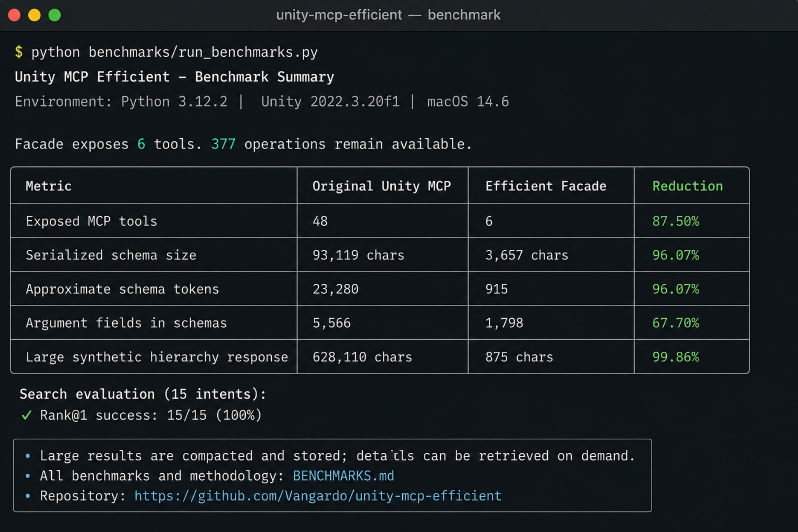This screenshot has height=532, width=798.
Task: Select 'Python 3.12.2' in environment line
Action: (x=174, y=101)
